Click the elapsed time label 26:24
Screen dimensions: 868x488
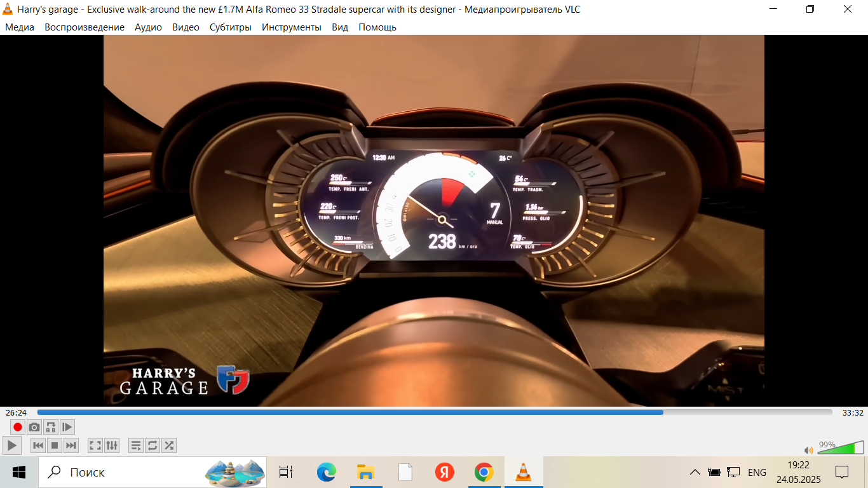pos(17,412)
